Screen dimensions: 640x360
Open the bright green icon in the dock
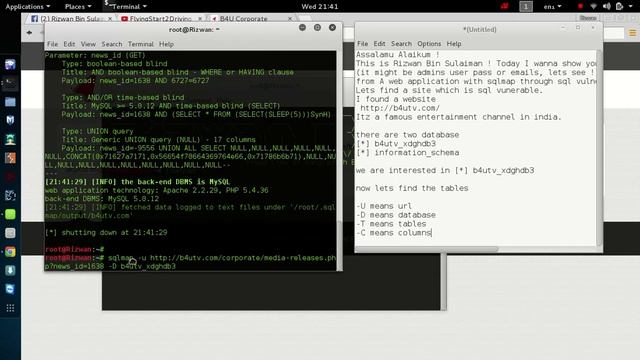10,214
